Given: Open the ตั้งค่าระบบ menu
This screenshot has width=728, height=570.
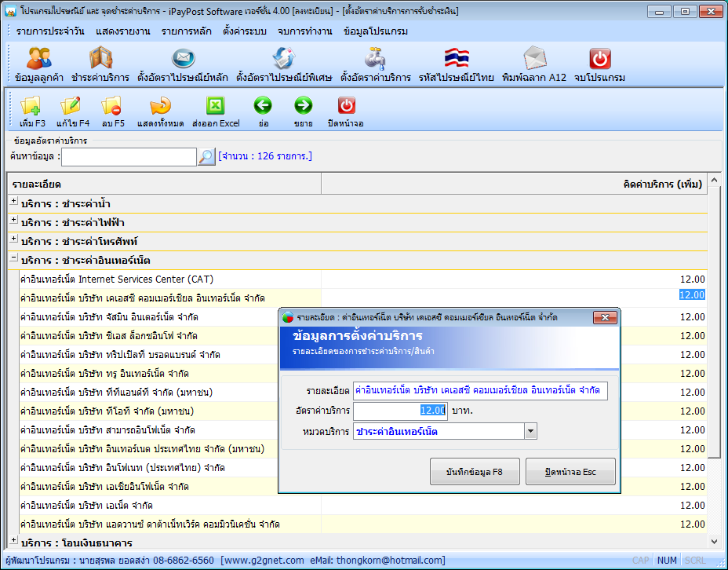Looking at the screenshot, I should coord(245,31).
